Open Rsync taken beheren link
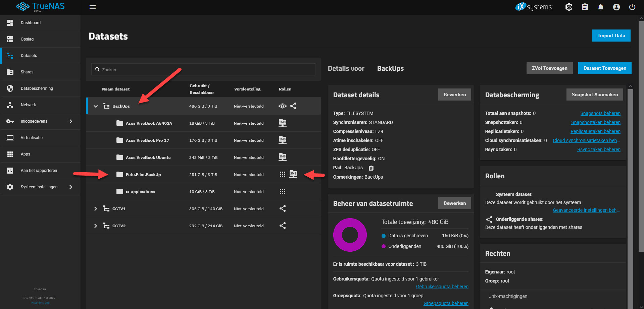This screenshot has height=309, width=644. coord(599,149)
